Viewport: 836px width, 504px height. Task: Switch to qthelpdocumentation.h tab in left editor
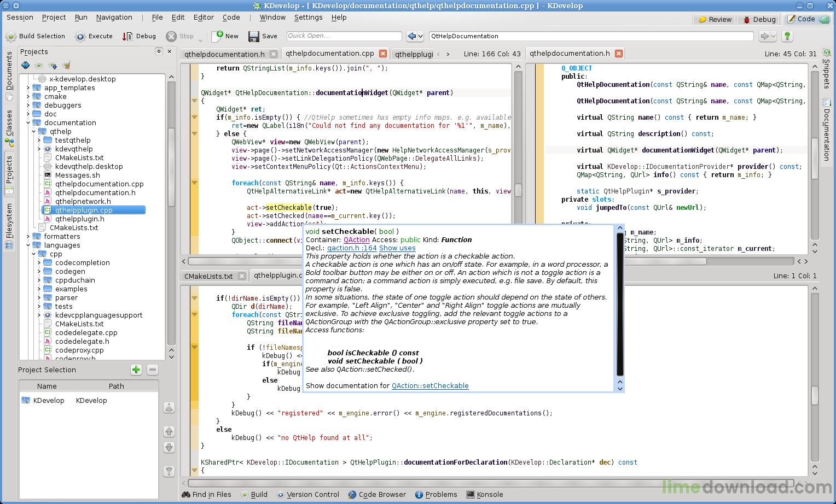(224, 54)
